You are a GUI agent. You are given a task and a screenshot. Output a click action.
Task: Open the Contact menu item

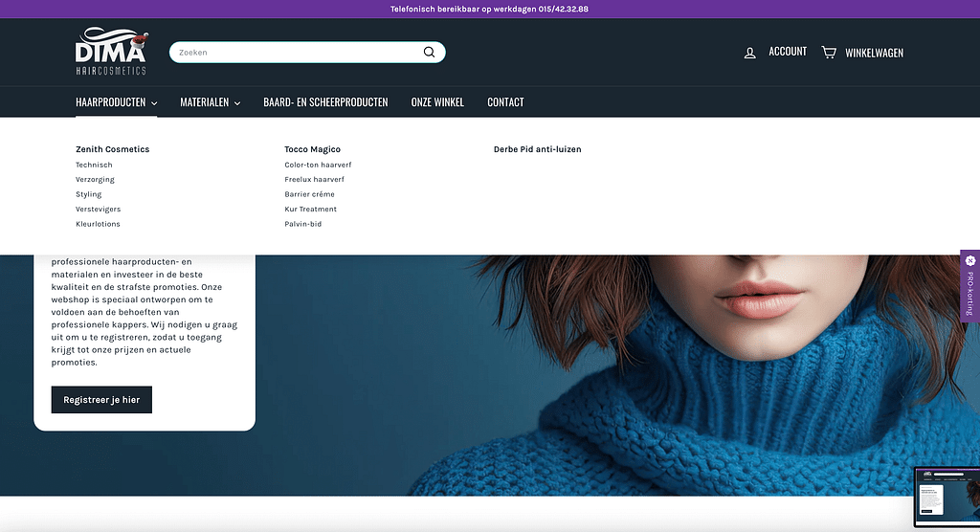[x=505, y=102]
